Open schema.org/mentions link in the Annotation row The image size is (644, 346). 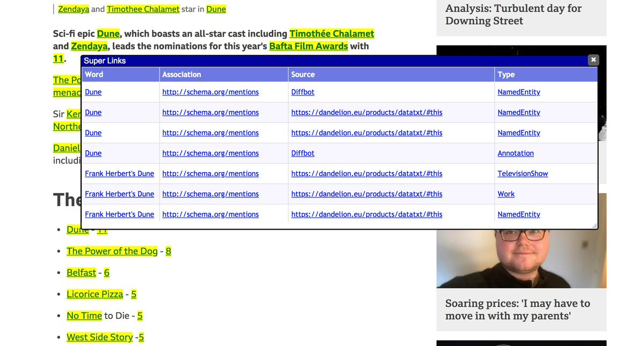211,153
